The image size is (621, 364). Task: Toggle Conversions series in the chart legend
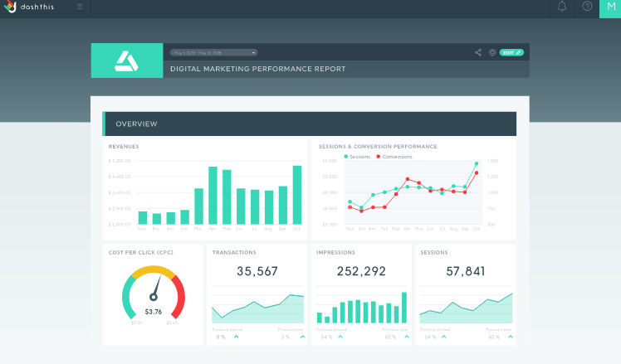(x=394, y=157)
